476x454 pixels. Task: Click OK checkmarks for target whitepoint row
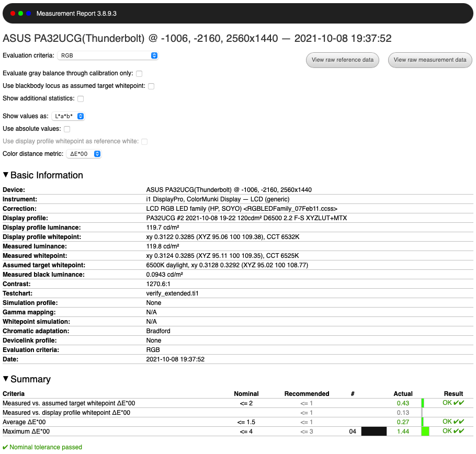pyautogui.click(x=453, y=403)
